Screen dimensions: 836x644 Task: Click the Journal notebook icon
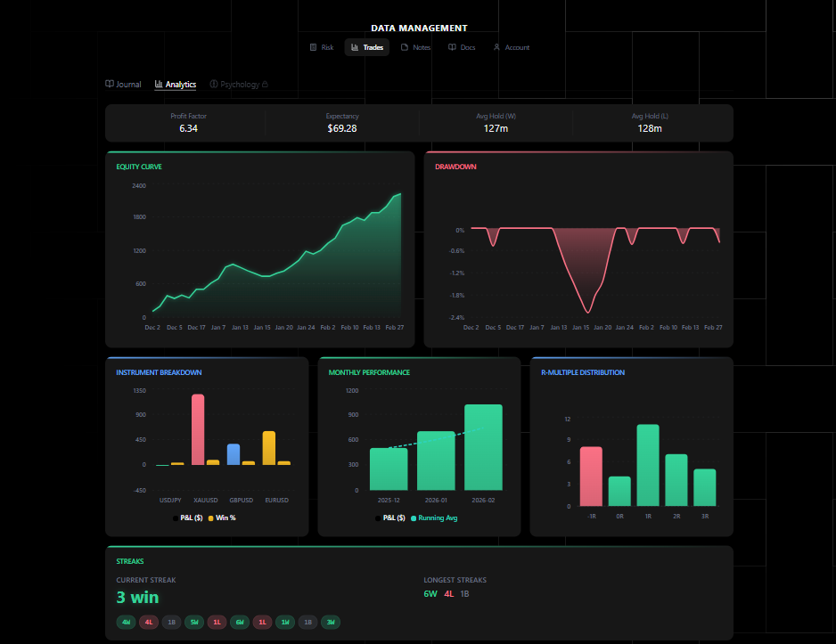[x=109, y=85]
